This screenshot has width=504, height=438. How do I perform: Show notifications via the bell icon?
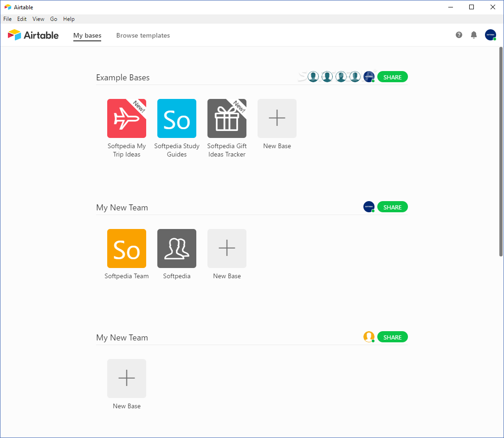[474, 35]
